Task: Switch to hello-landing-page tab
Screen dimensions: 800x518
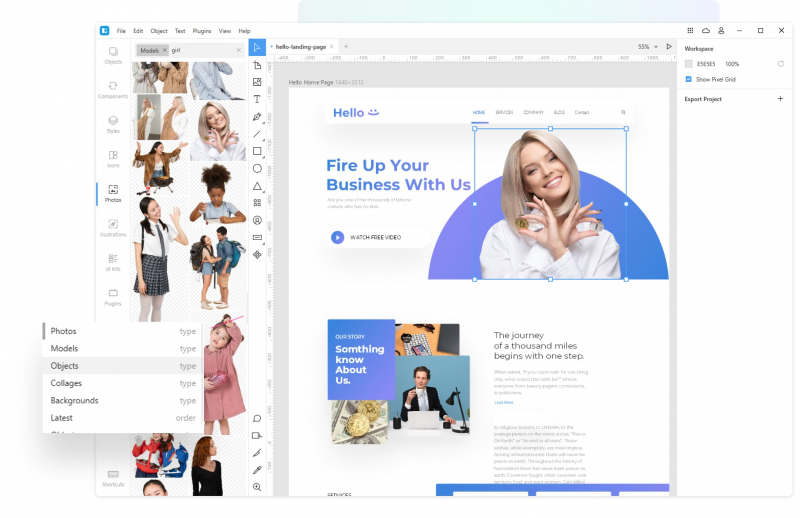Action: tap(301, 46)
